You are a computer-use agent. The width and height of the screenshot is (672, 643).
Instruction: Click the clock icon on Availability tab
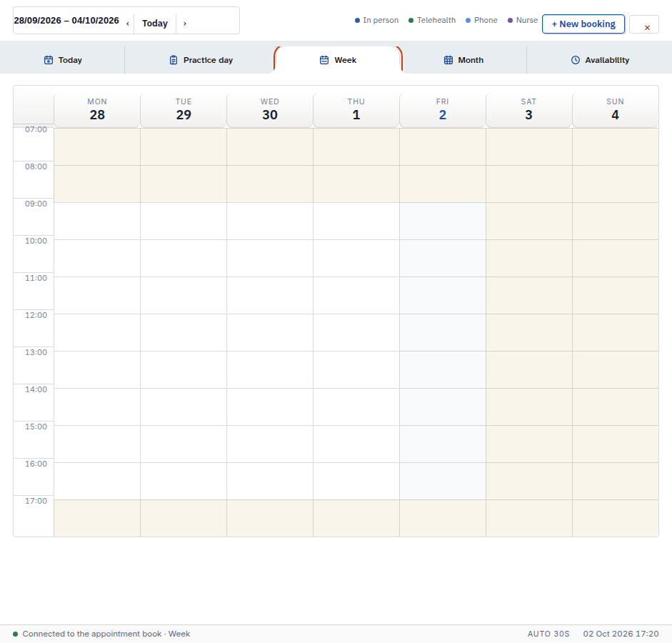coord(576,60)
